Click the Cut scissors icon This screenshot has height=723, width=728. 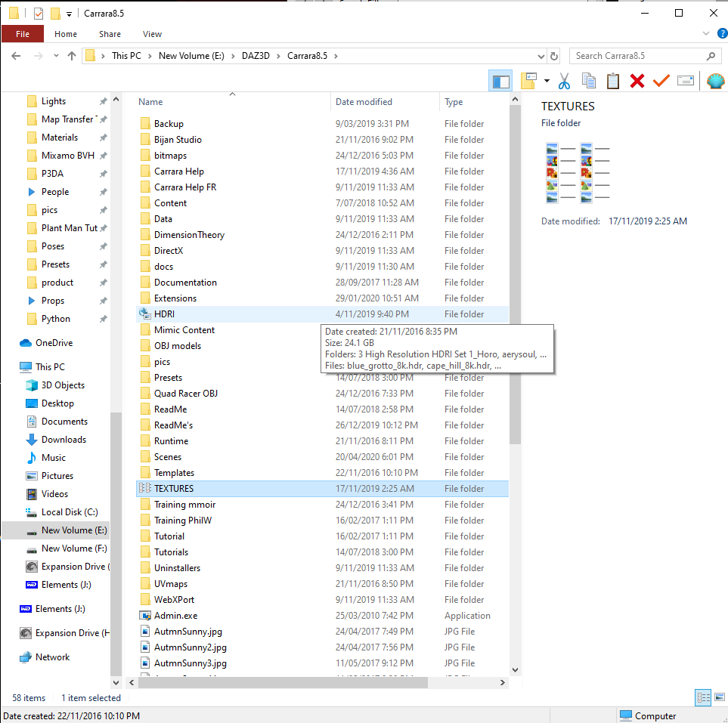pos(564,81)
